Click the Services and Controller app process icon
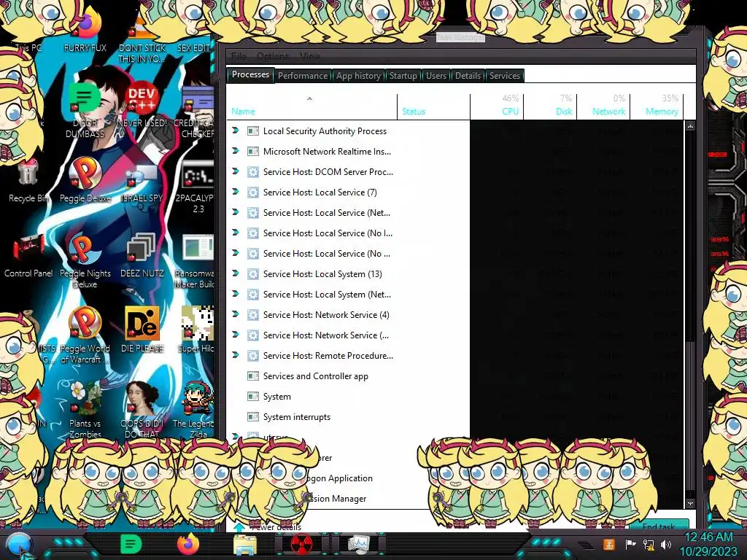 tap(253, 376)
